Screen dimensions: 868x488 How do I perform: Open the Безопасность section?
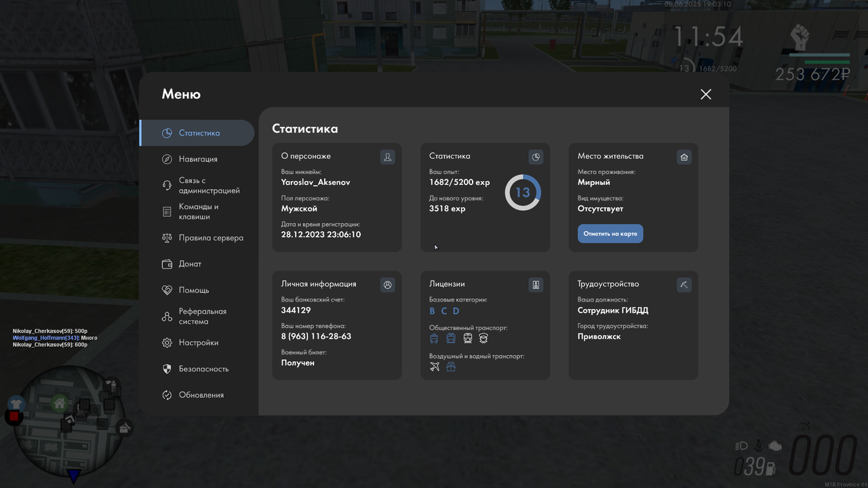coord(197,369)
